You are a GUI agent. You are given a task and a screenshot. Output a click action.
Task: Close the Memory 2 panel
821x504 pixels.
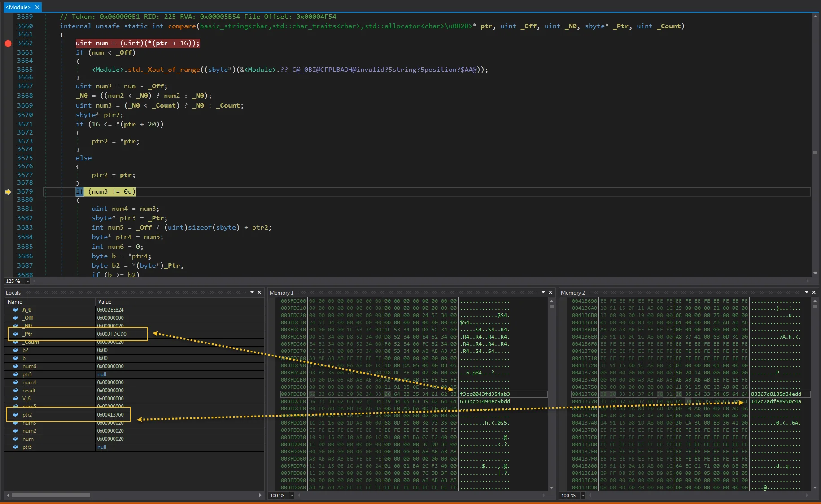click(814, 292)
